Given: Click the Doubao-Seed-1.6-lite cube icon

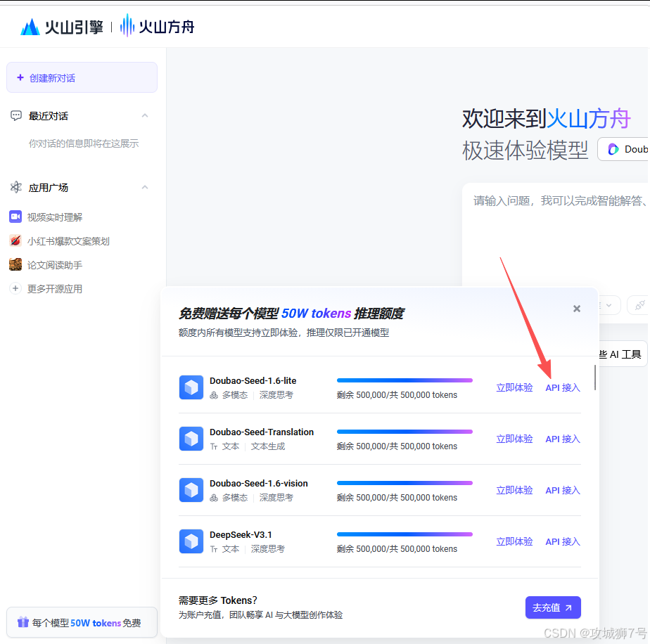Looking at the screenshot, I should tap(191, 387).
